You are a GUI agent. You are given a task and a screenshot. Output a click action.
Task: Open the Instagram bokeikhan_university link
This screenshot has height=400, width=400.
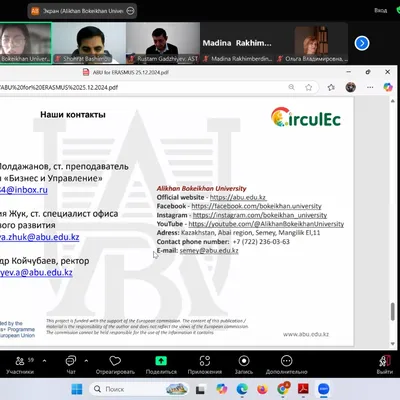(260, 215)
